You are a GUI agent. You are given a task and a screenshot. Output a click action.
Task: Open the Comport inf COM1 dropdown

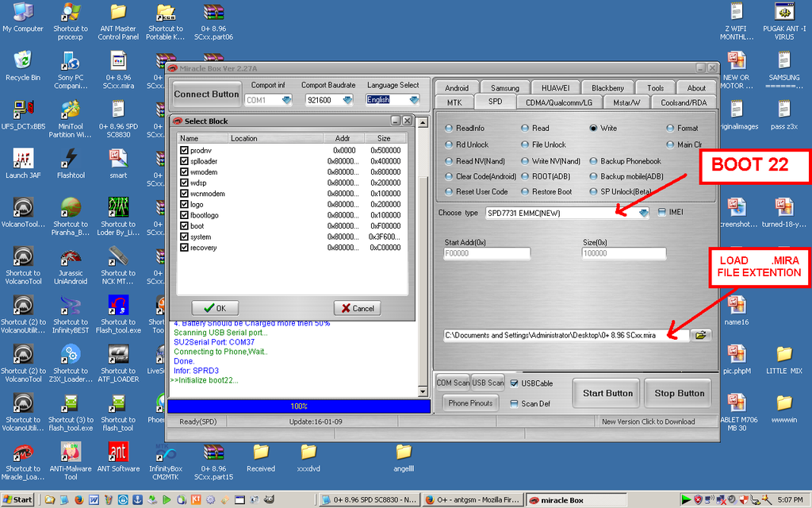click(286, 100)
